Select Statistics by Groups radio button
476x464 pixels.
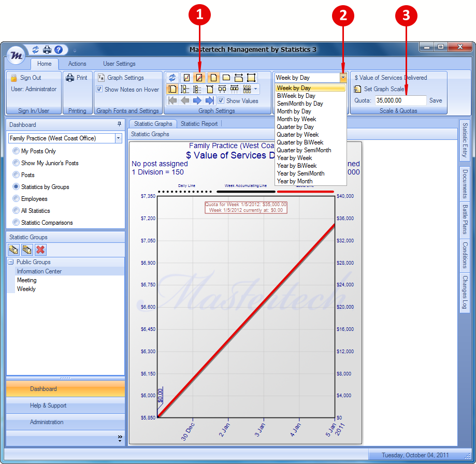pyautogui.click(x=16, y=186)
